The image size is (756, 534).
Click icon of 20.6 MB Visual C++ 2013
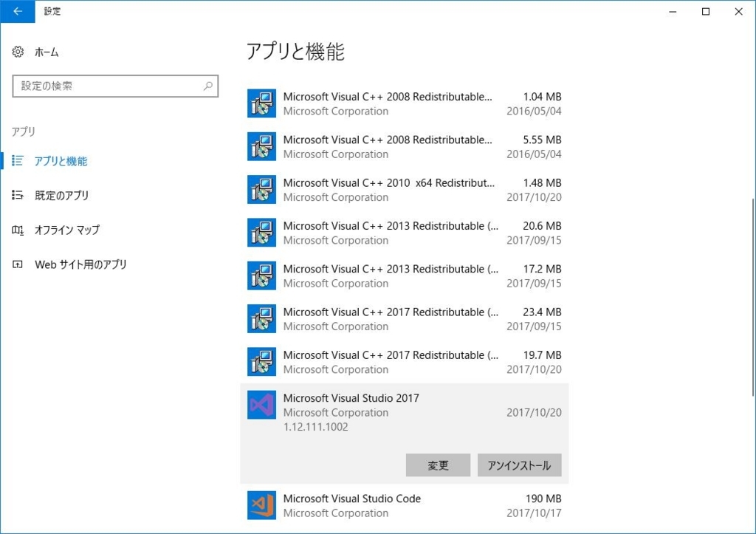pos(262,233)
